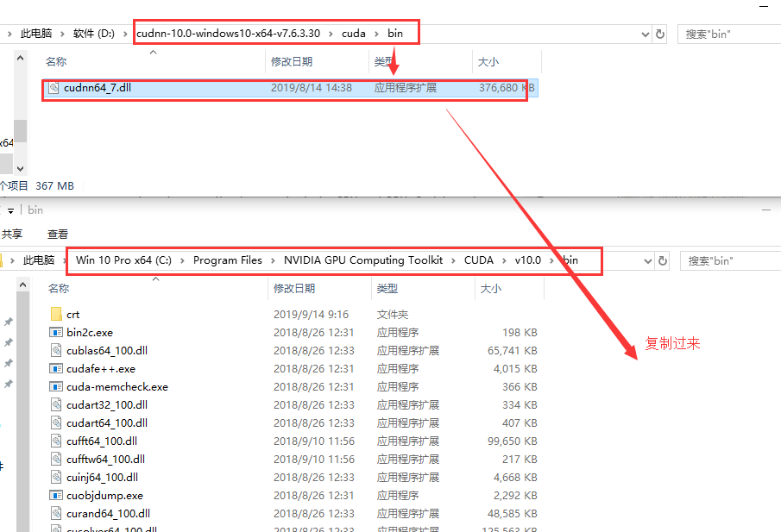781x532 pixels.
Task: Go to cuda folder breadcrumb
Action: (354, 34)
